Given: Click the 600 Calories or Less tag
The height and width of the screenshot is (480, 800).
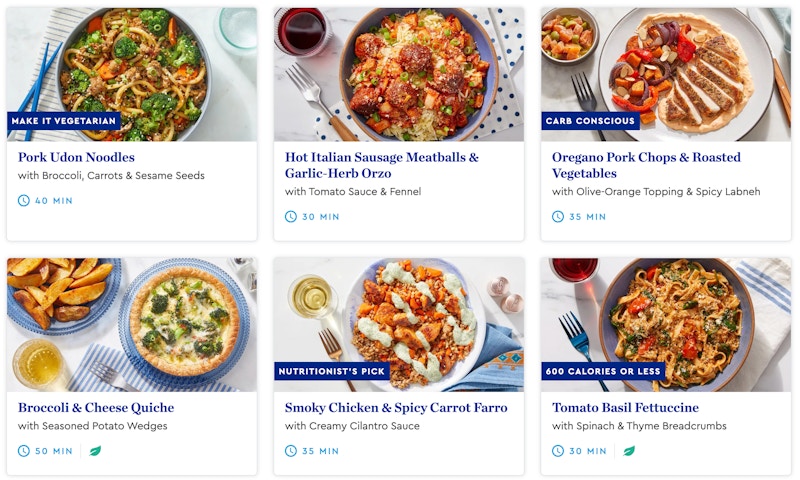Looking at the screenshot, I should [x=604, y=371].
